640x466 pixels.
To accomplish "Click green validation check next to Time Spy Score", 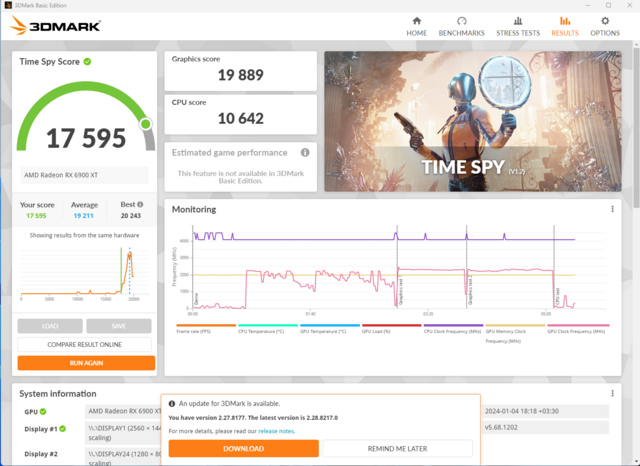I will point(88,62).
